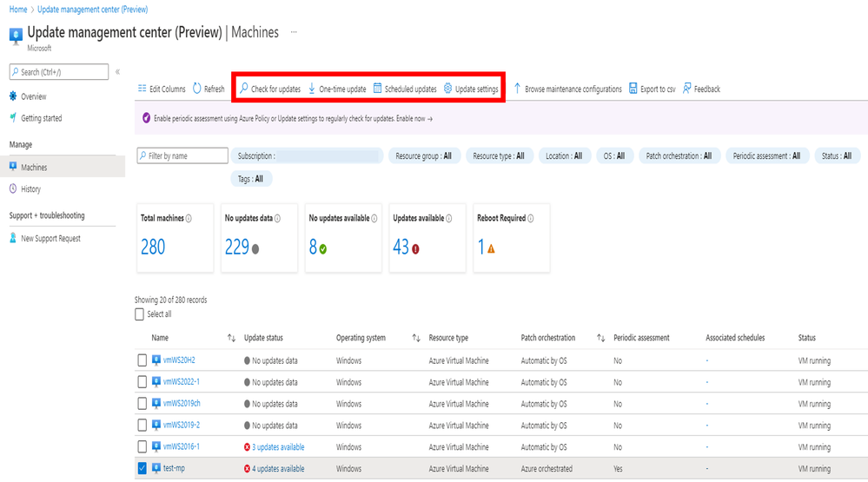This screenshot has height=482, width=868.
Task: Focus the Search (Ctrl+/) sidebar box
Action: coord(59,72)
